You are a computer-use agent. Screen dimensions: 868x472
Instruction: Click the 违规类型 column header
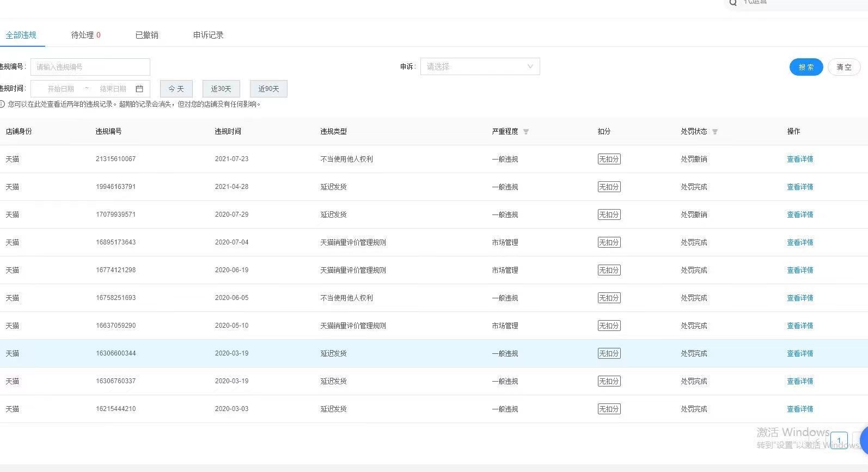click(x=333, y=131)
